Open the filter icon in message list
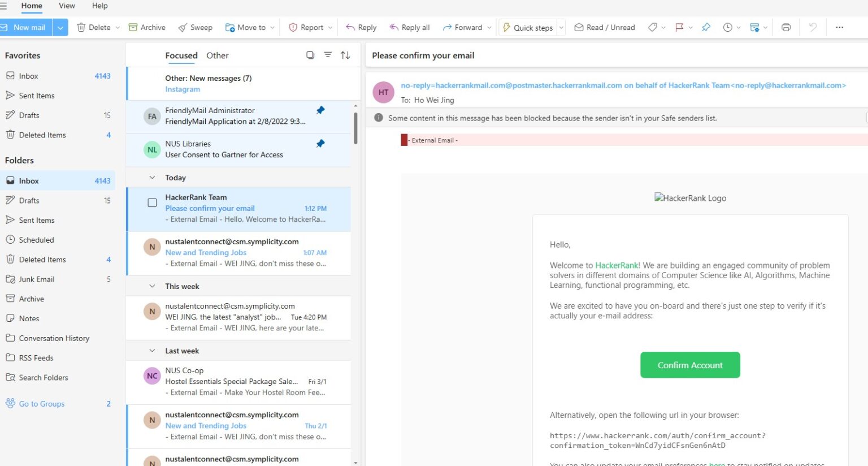Viewport: 868px width, 466px height. pos(327,55)
